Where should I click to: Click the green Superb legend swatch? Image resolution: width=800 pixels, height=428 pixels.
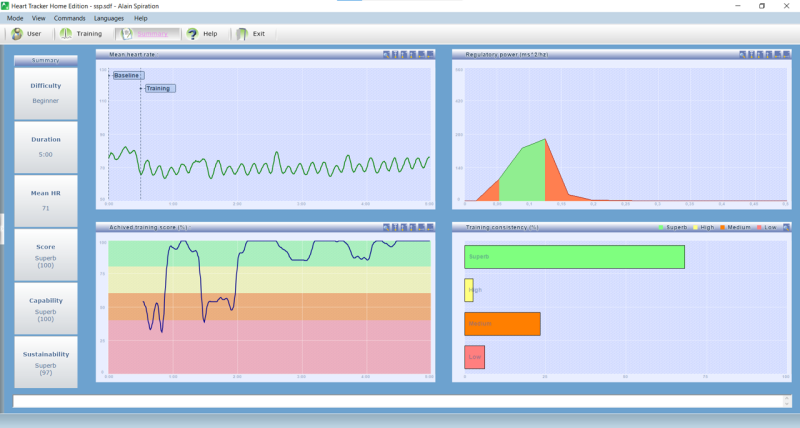click(x=661, y=228)
